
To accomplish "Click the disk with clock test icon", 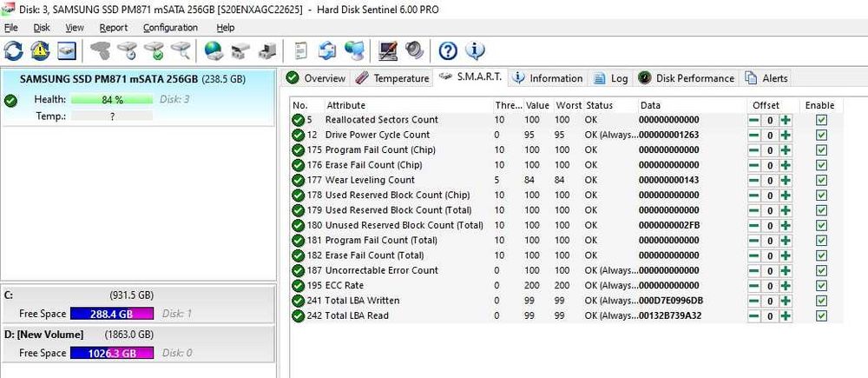I will [x=128, y=51].
